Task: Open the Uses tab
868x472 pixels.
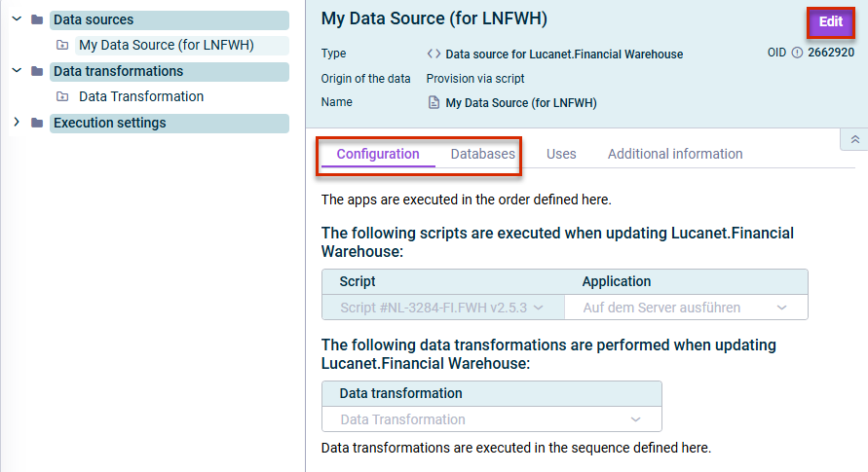Action: pos(561,154)
